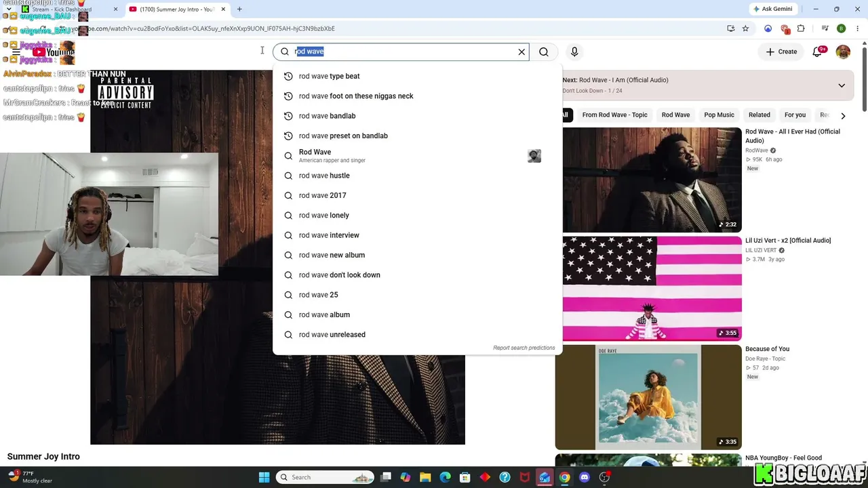Open Discord from the taskbar
The height and width of the screenshot is (488, 868).
(x=585, y=477)
